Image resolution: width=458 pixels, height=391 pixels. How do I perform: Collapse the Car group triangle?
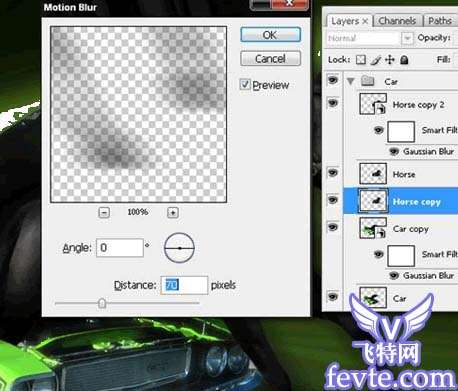point(350,81)
